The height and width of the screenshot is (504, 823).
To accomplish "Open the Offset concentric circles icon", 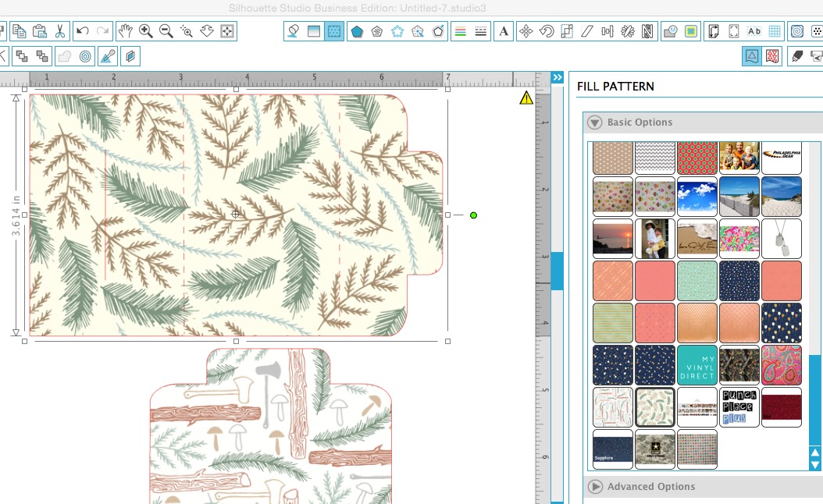I will coord(85,56).
